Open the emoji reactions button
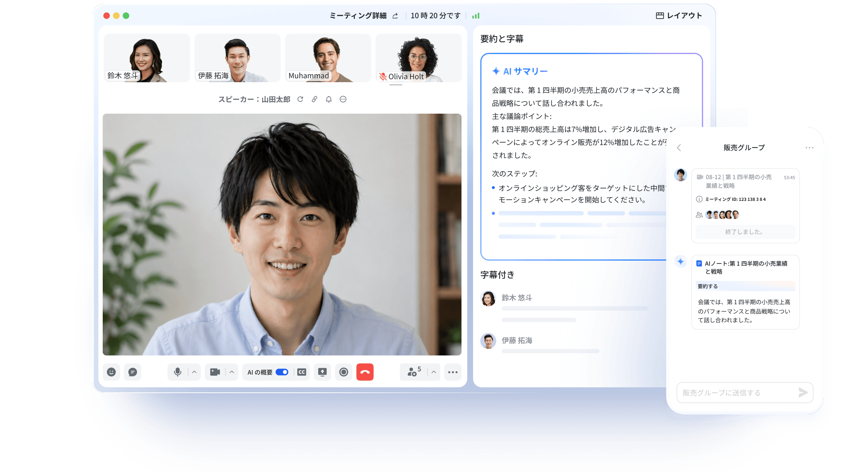 coord(111,372)
